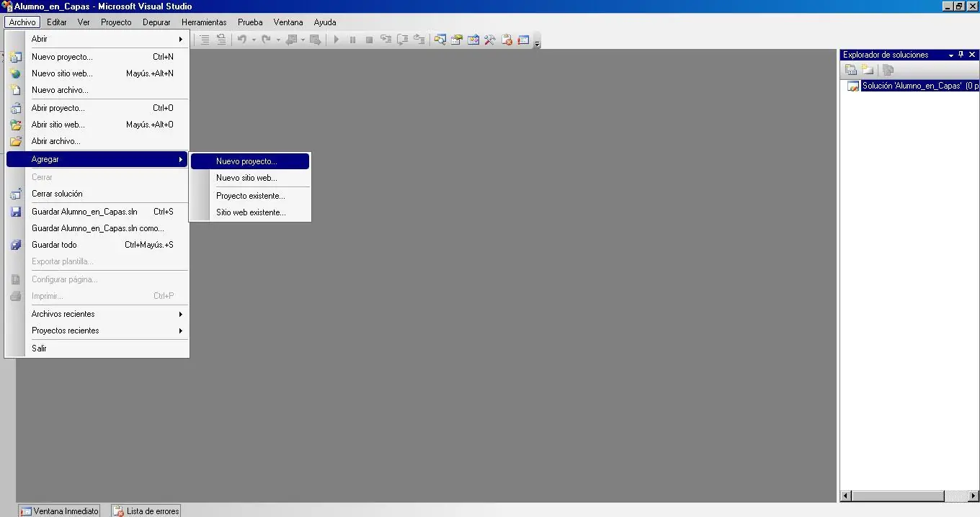Choose Abrir sitio web... menu entry
This screenshot has height=517, width=980.
pos(97,125)
